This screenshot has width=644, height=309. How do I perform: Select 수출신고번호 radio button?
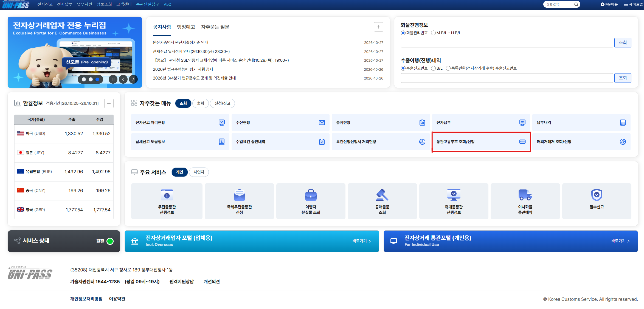[403, 68]
